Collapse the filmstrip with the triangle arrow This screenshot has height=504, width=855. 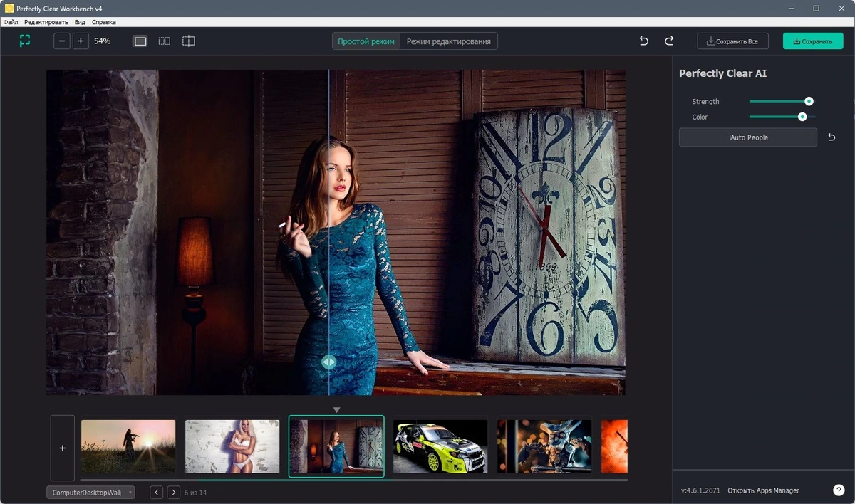[337, 410]
